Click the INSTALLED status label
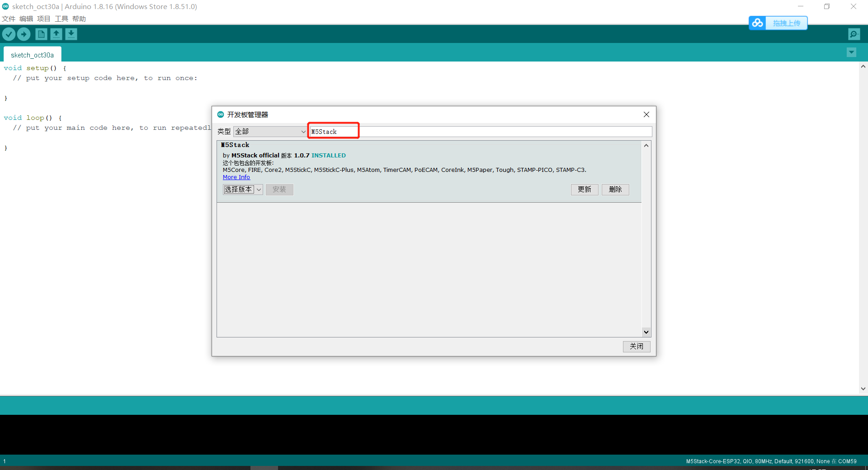This screenshot has height=470, width=868. pyautogui.click(x=329, y=155)
